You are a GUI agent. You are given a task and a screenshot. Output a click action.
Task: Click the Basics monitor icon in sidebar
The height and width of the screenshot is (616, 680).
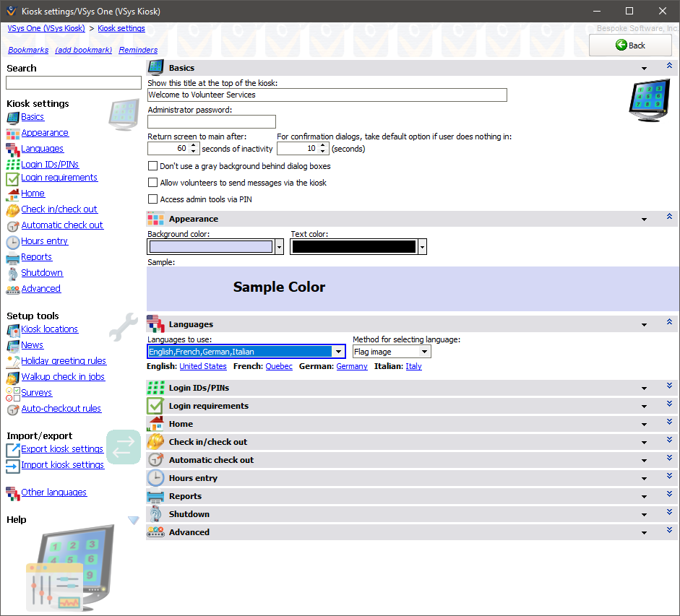click(13, 117)
